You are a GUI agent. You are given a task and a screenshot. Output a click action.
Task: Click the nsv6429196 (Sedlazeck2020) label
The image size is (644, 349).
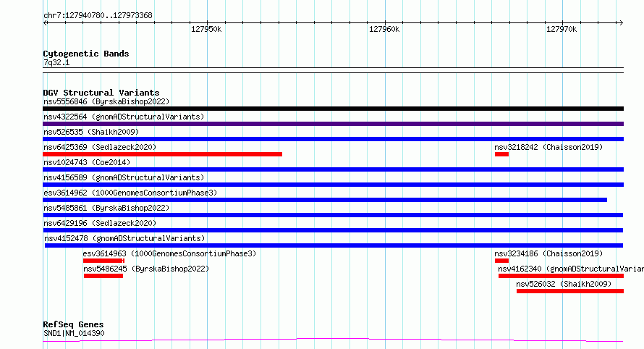100,223
